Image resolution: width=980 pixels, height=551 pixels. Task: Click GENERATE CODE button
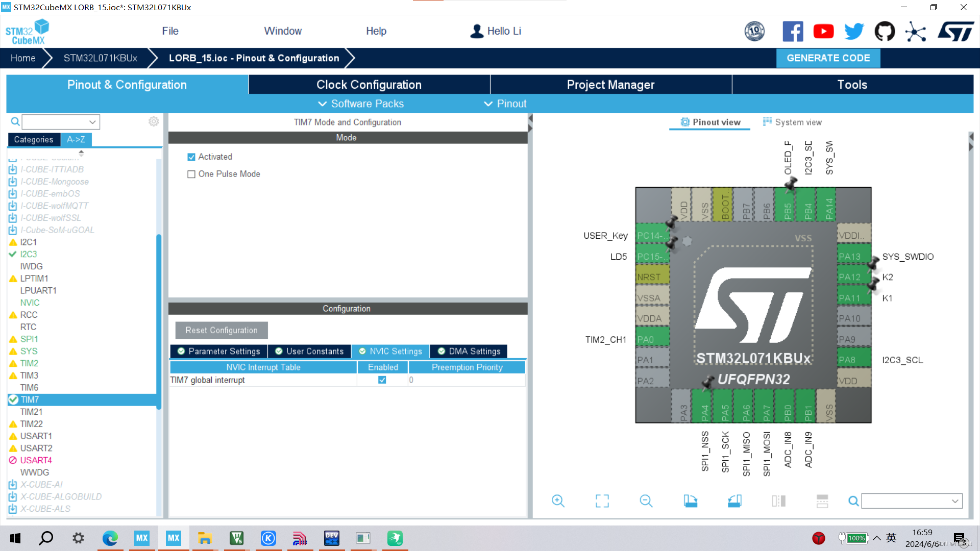tap(828, 58)
